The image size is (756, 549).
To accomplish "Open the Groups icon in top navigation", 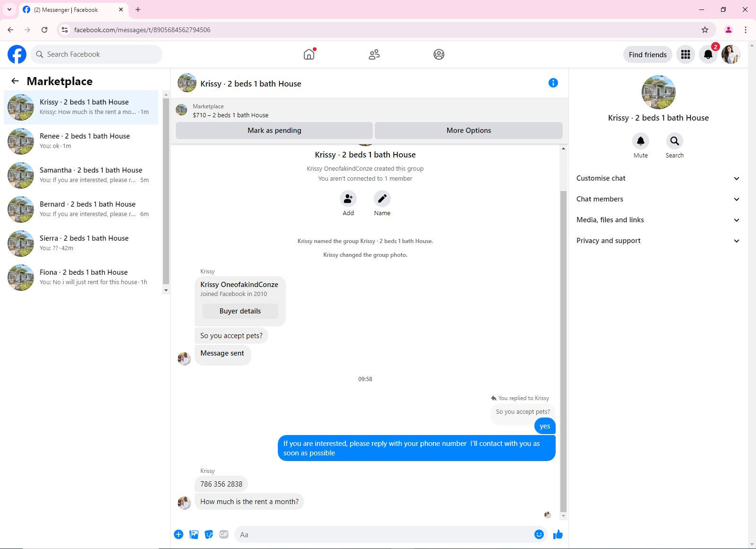I will (x=439, y=54).
